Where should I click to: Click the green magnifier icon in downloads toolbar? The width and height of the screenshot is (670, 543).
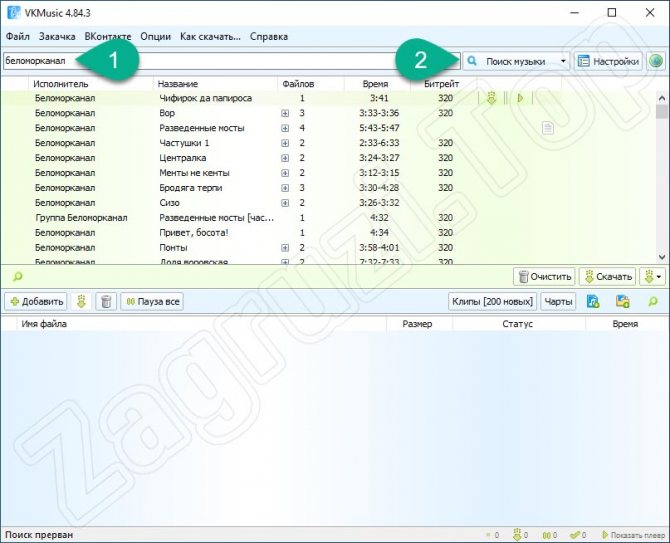pyautogui.click(x=652, y=302)
